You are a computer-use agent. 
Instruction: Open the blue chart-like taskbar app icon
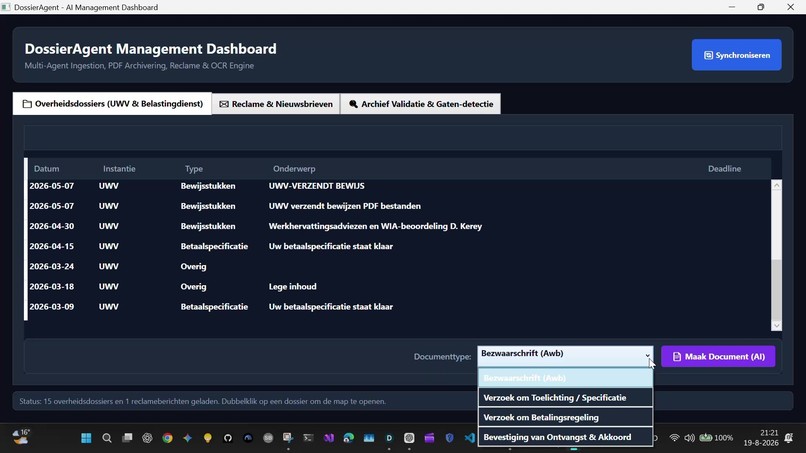pos(369,438)
